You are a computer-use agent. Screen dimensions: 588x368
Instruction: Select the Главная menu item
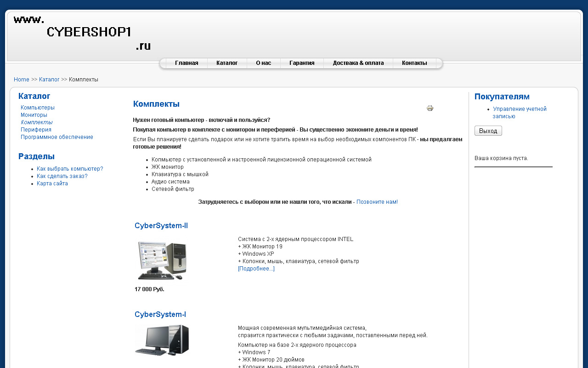[x=187, y=63]
